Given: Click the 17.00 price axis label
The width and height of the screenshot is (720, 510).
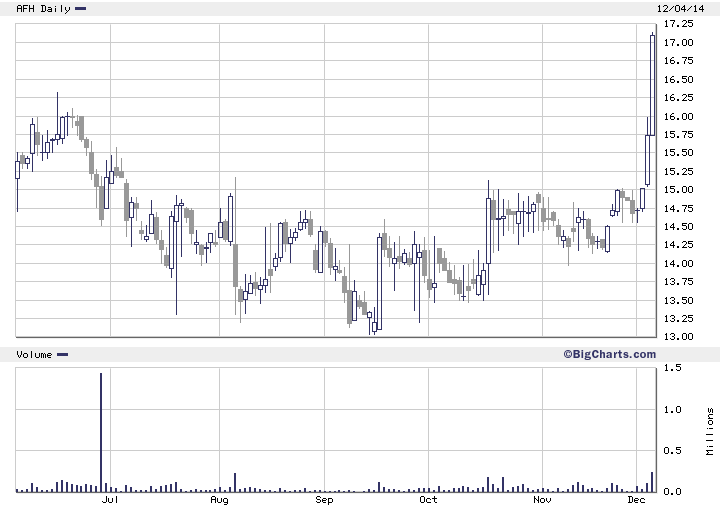Looking at the screenshot, I should (x=679, y=42).
